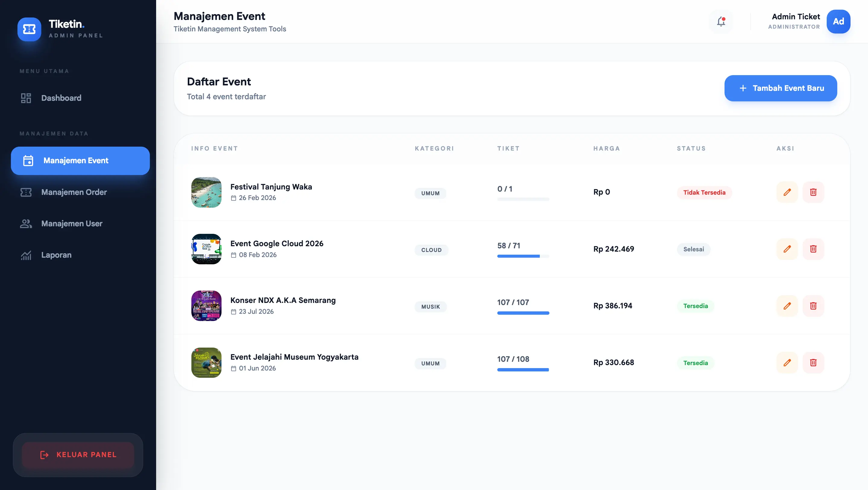Viewport: 868px width, 490px height.
Task: Select the Manajemen Event menu item
Action: pyautogui.click(x=80, y=161)
